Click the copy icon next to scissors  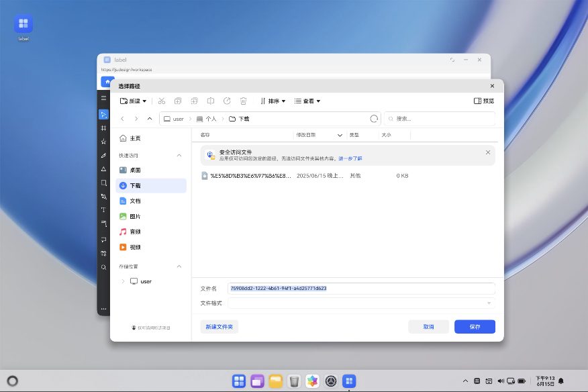tap(178, 101)
